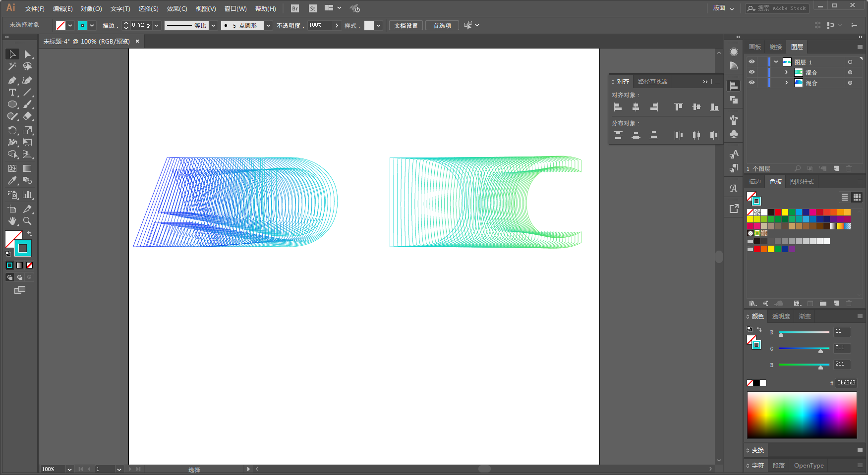
Task: Select the Perspective Grid tool
Action: pyautogui.click(x=28, y=155)
